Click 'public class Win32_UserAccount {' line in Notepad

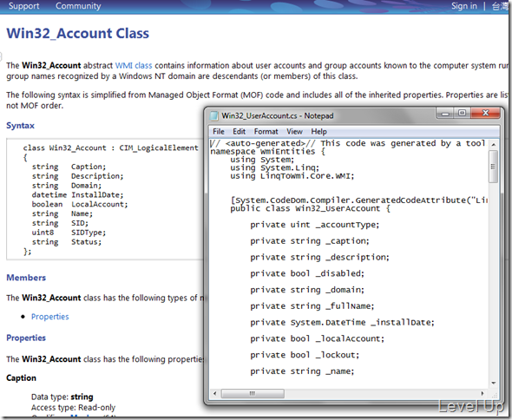(310, 208)
